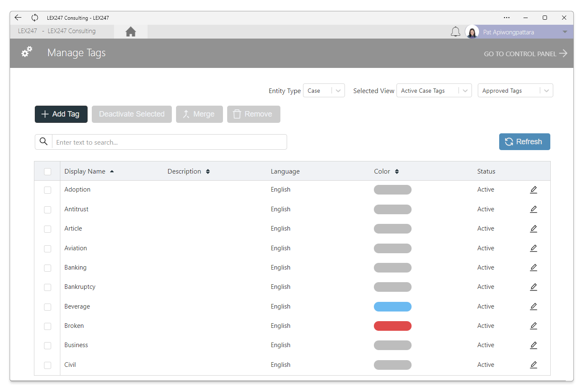583x392 pixels.
Task: Toggle the select-all checkbox in the header
Action: [48, 171]
